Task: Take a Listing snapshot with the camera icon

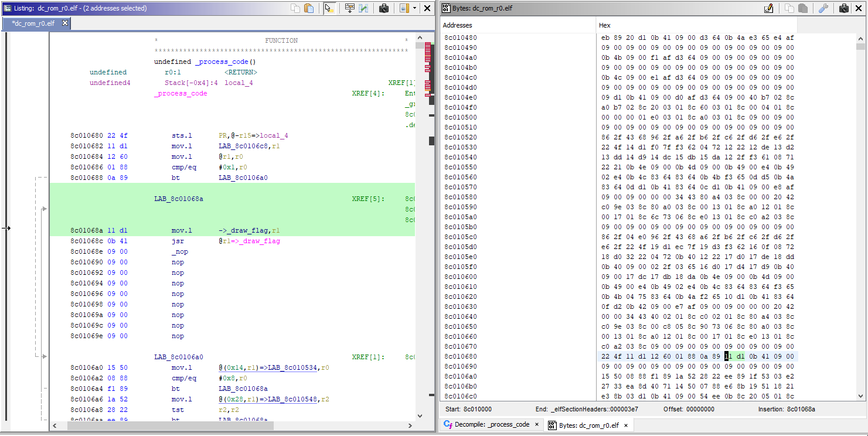Action: pyautogui.click(x=384, y=8)
